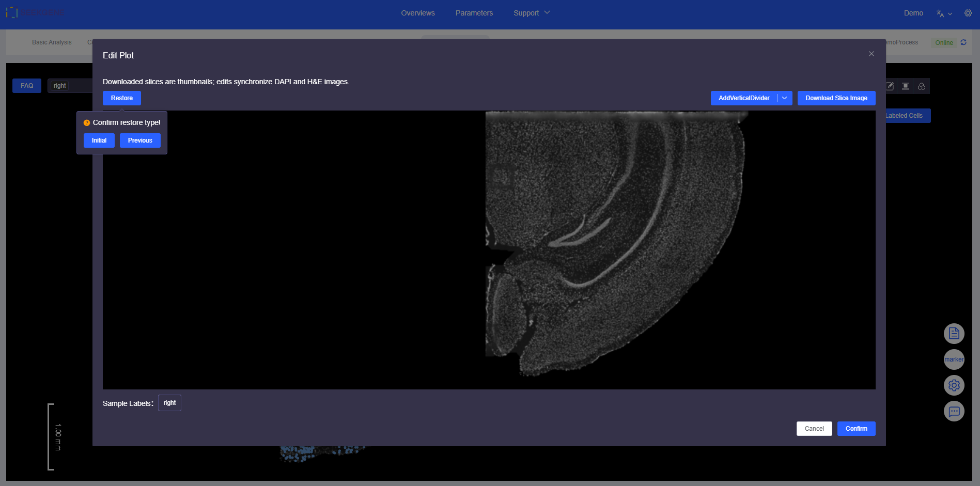Viewport: 980px width, 486px height.
Task: Expand the AddVerticalDivider dropdown arrow
Action: [x=785, y=98]
